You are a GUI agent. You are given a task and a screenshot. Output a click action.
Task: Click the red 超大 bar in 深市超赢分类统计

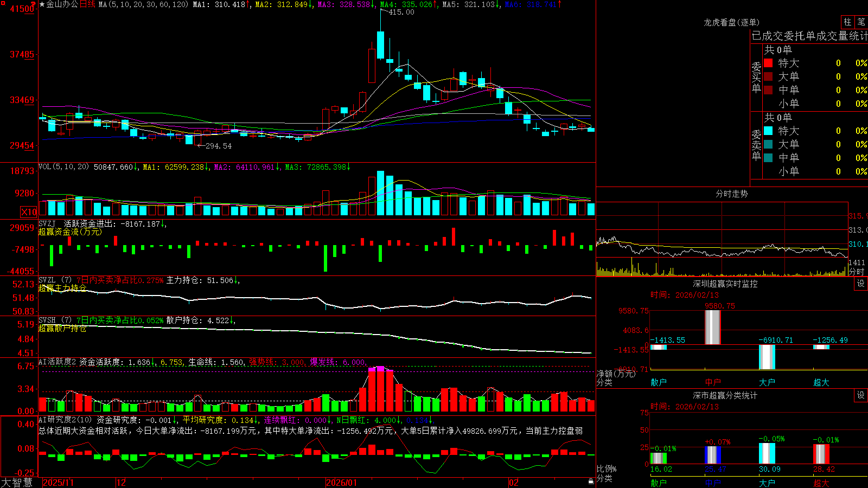821,454
